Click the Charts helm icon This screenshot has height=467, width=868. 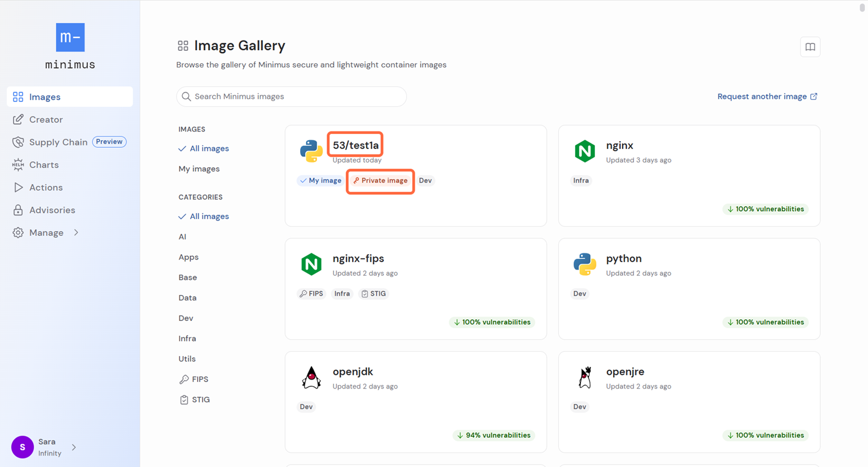pyautogui.click(x=18, y=165)
